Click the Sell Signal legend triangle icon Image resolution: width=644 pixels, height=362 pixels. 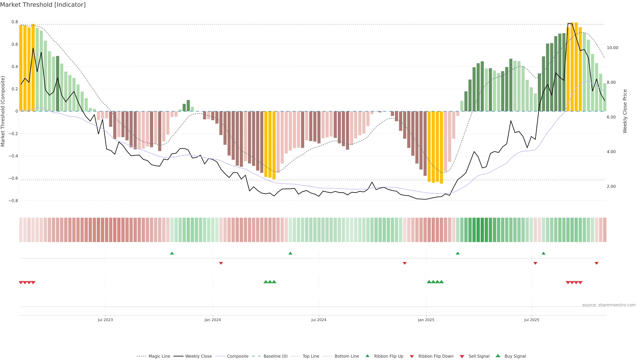[462, 356]
